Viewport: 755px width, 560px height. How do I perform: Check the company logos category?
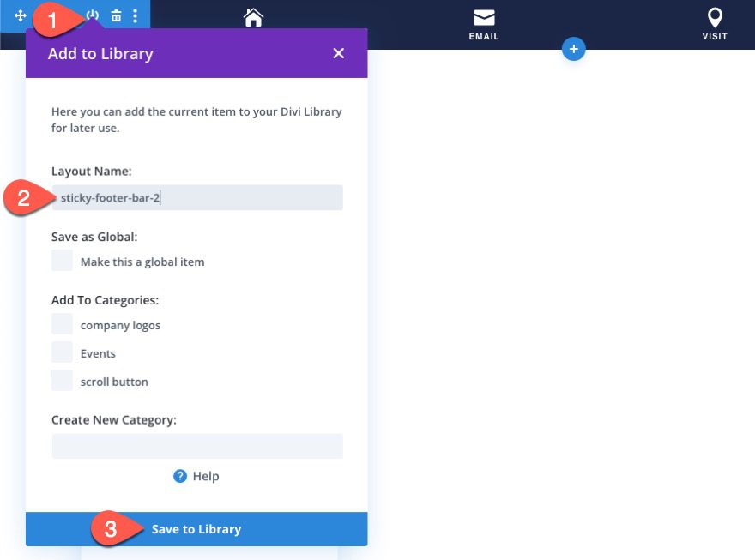tap(61, 323)
